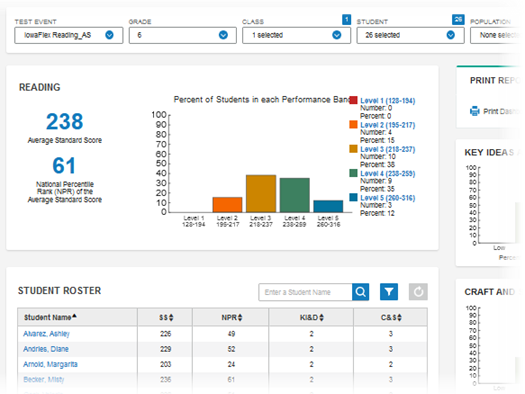The height and width of the screenshot is (394, 525).
Task: Click the grey roster reset refresh button
Action: [x=418, y=292]
